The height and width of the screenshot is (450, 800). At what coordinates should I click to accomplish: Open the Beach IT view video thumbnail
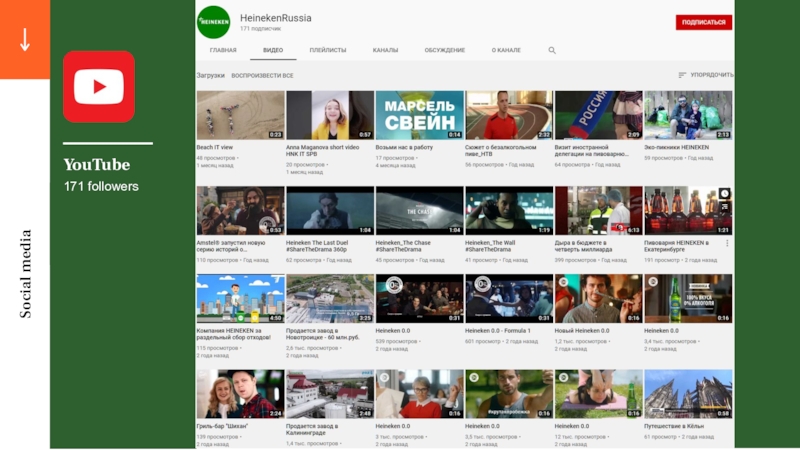click(x=240, y=114)
